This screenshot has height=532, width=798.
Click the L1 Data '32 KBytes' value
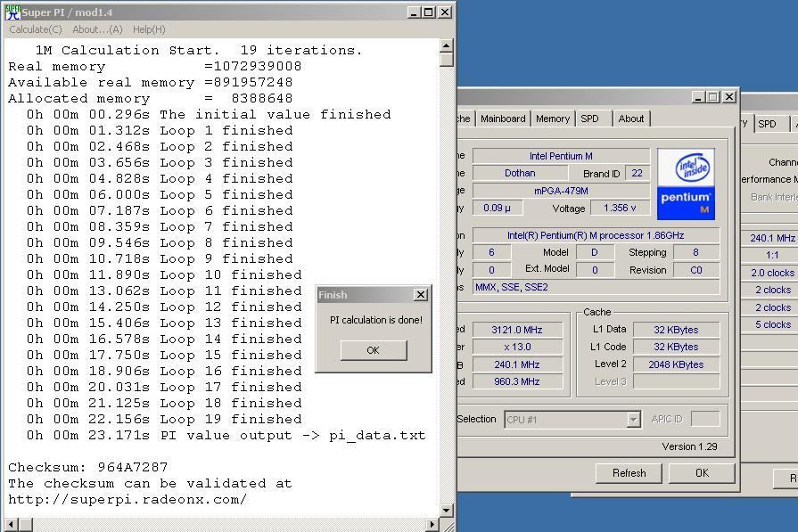pos(676,330)
